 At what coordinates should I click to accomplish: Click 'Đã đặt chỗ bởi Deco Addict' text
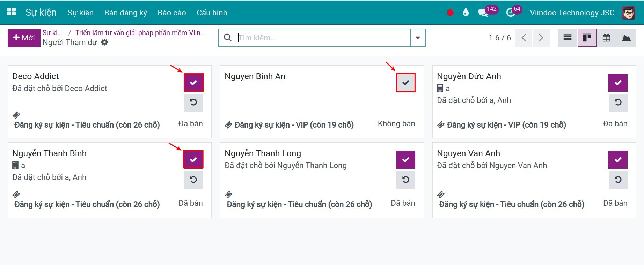point(60,88)
